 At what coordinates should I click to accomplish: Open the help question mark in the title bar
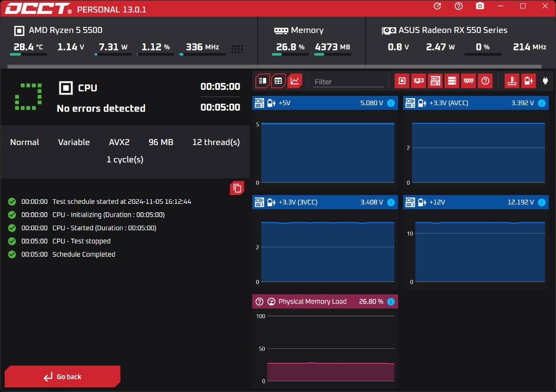coord(459,6)
